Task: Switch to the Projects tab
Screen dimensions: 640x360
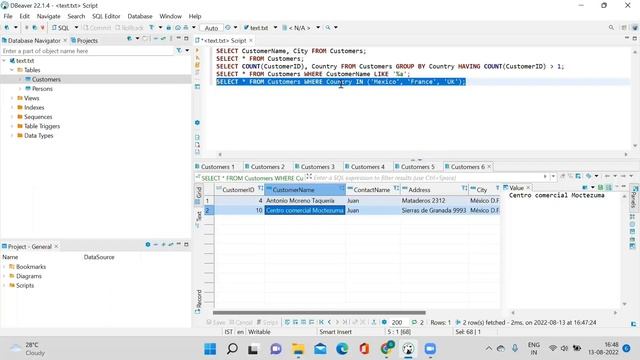Action: (x=84, y=40)
